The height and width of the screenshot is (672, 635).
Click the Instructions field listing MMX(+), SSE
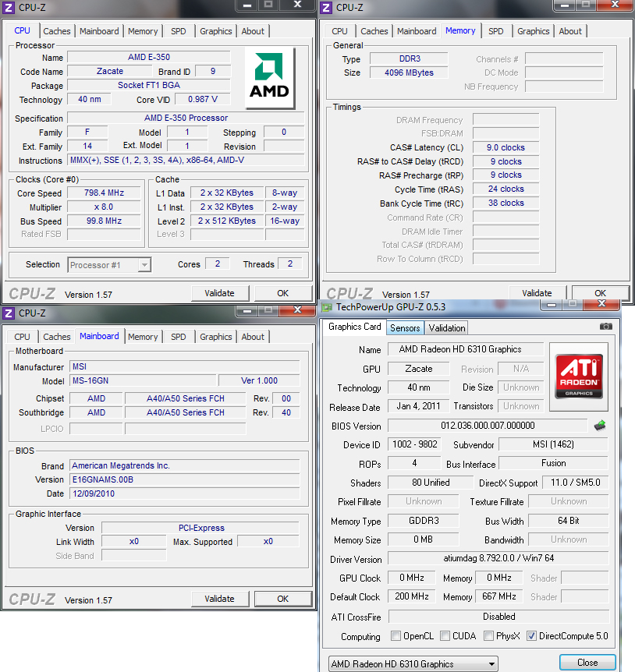(x=186, y=161)
